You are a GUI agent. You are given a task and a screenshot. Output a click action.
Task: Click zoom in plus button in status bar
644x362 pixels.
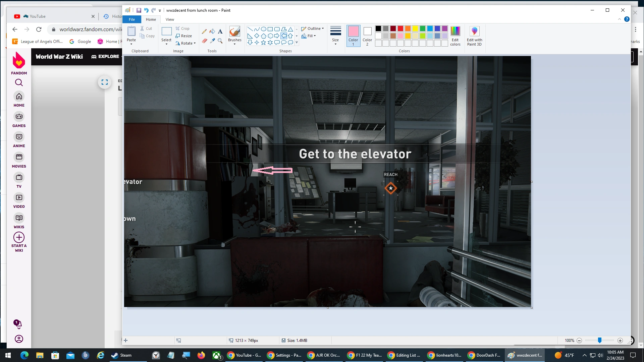[x=620, y=341]
